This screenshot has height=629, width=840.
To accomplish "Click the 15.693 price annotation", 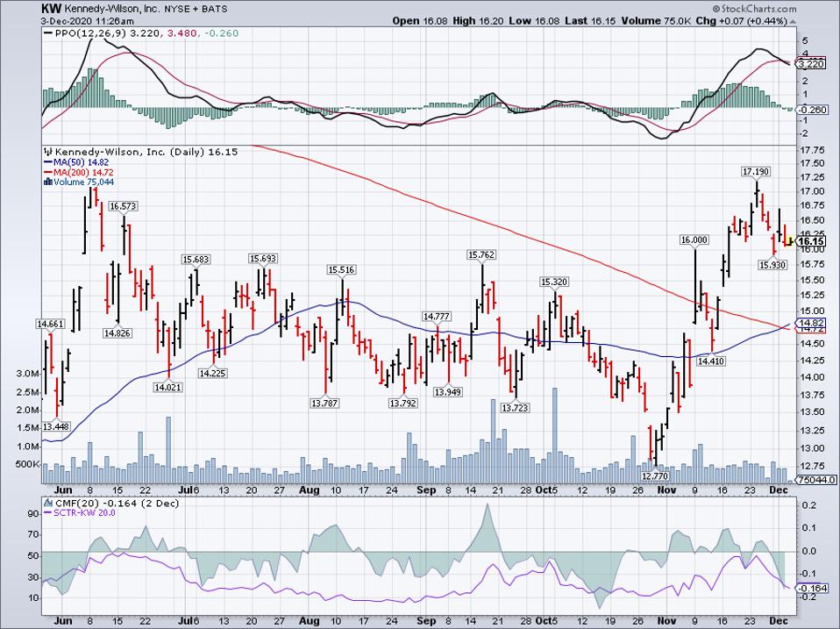I will pos(263,258).
